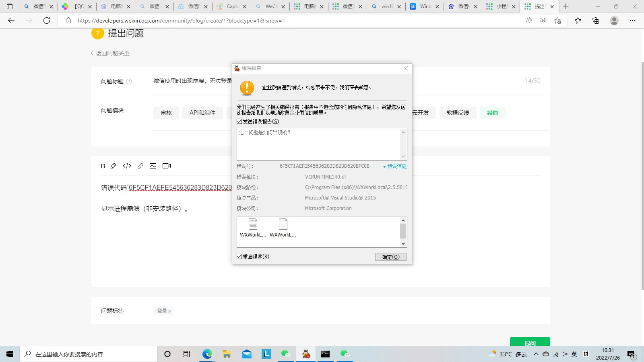
Task: Open the translate page icon
Action: (x=543, y=21)
